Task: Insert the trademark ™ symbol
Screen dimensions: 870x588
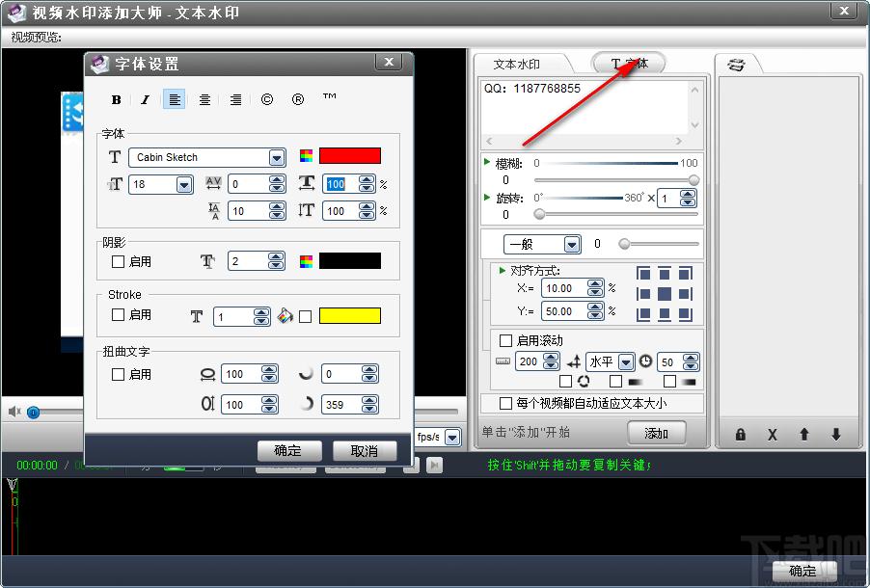Action: (329, 97)
